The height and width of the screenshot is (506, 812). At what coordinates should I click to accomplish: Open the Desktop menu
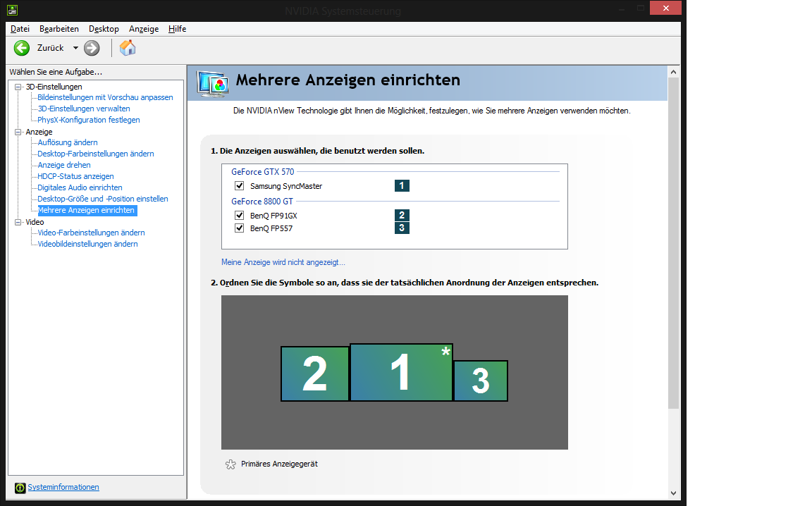(x=104, y=29)
